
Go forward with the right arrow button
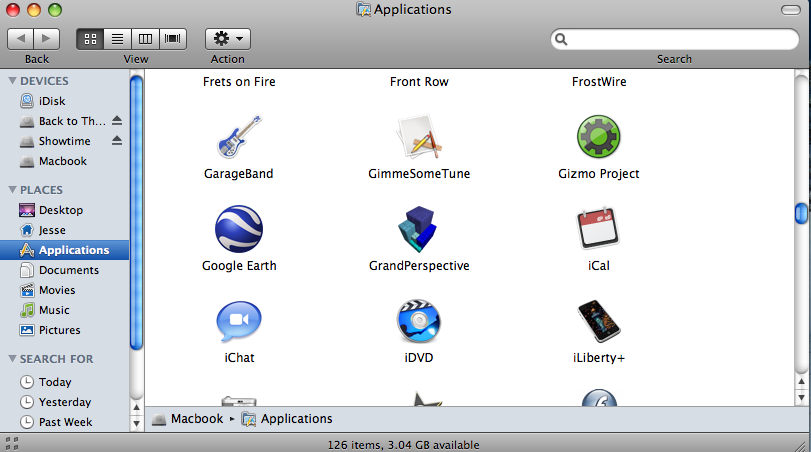point(47,39)
